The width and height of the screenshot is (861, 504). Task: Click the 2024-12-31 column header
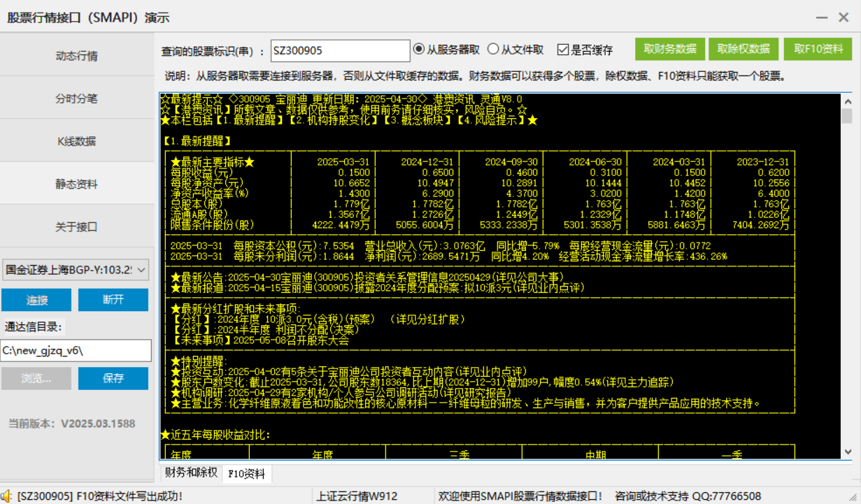[x=427, y=161]
